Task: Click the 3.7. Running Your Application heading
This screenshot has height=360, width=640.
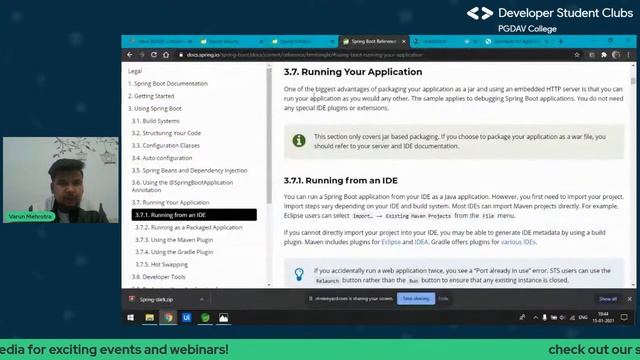Action: pos(353,72)
